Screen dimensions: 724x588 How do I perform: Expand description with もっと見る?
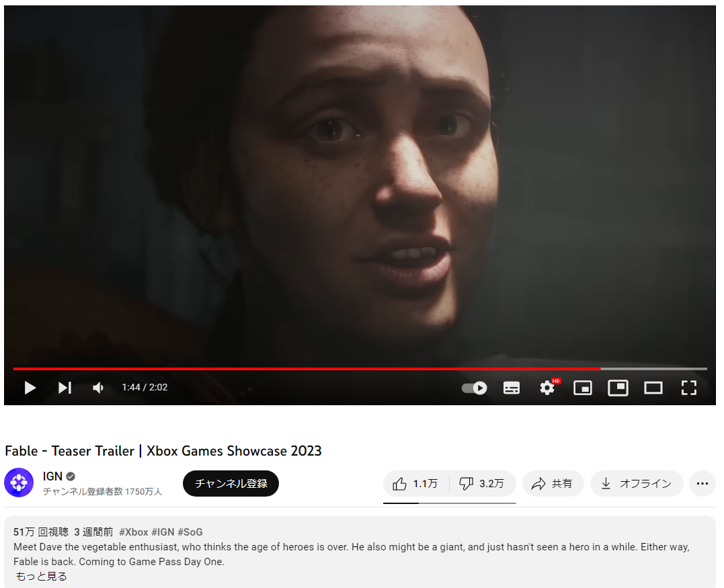pos(42,576)
